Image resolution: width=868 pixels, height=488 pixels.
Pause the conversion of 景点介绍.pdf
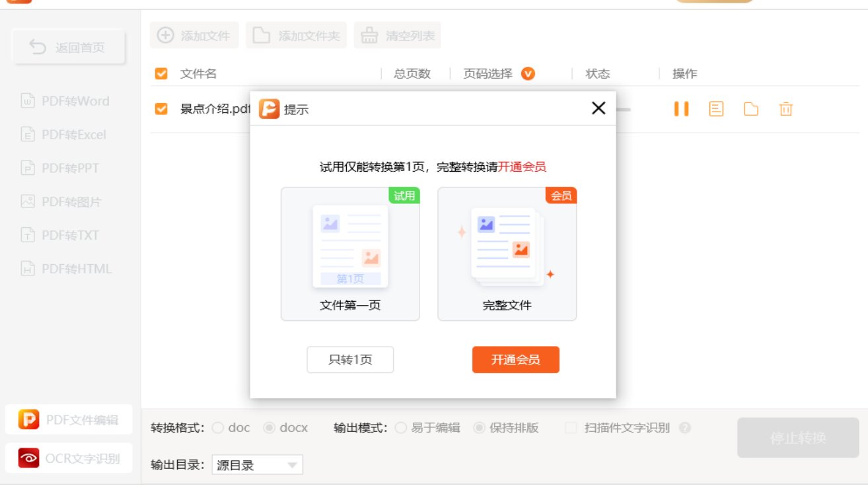681,108
